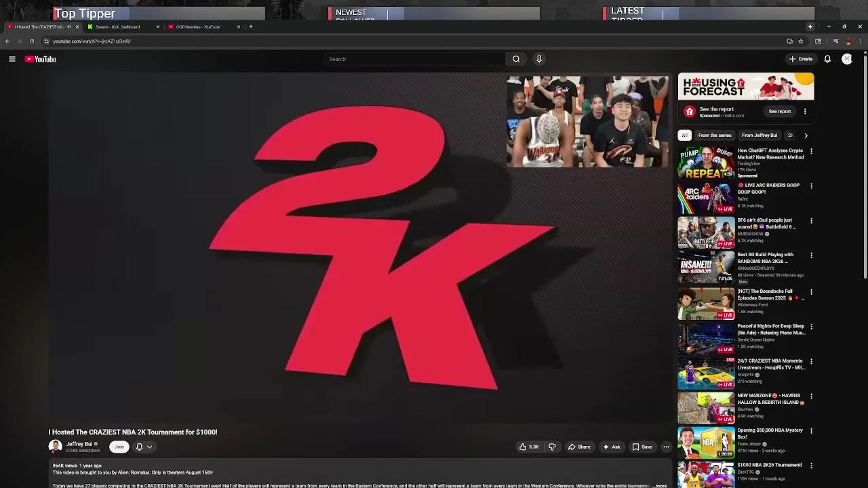Open menu for Boondocks video
This screenshot has width=868, height=488.
coord(811,292)
